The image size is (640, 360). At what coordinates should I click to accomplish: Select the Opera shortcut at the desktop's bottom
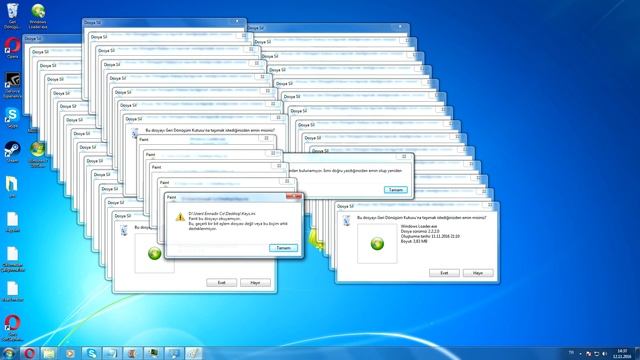click(12, 327)
